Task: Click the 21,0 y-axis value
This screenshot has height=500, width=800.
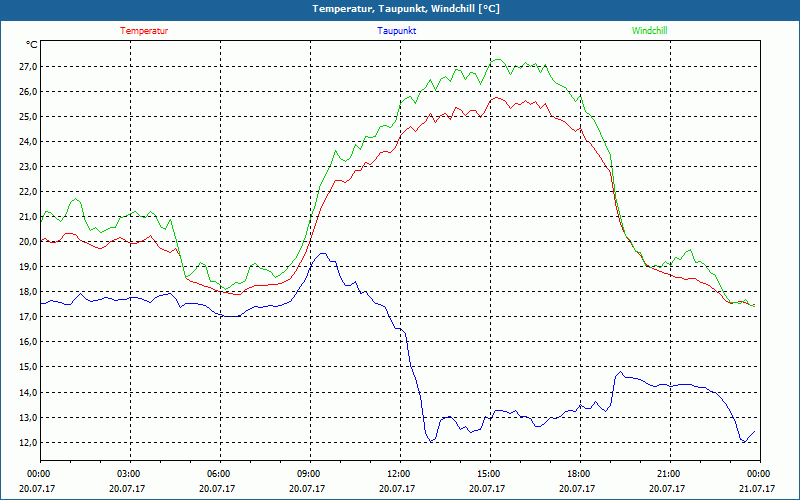Action: [28, 217]
